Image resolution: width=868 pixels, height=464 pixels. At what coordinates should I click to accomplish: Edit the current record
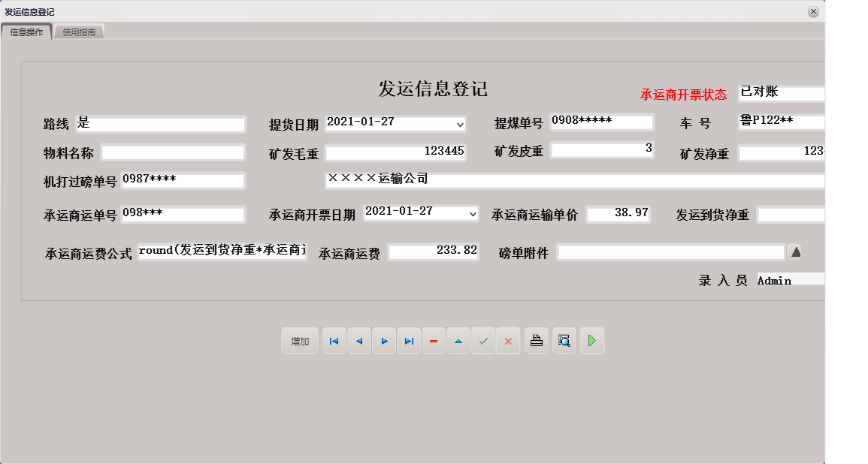(458, 340)
